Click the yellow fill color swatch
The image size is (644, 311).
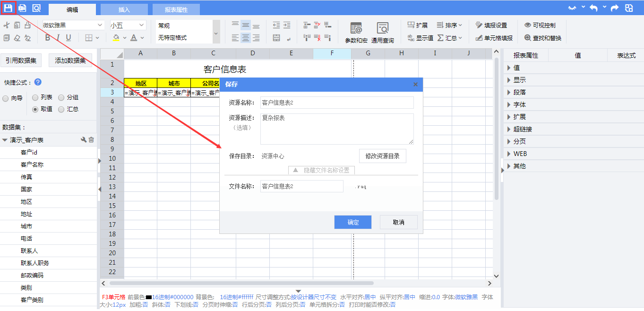point(116,38)
